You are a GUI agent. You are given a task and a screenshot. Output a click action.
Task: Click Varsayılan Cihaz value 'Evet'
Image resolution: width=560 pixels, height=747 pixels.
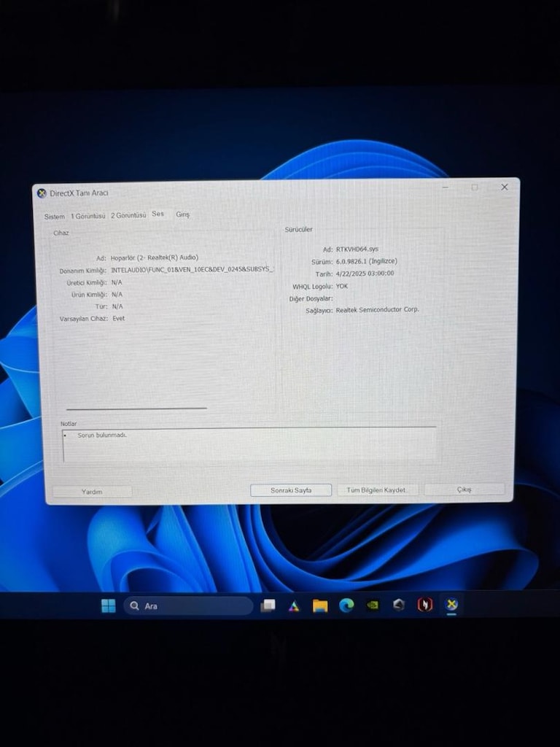tap(119, 318)
